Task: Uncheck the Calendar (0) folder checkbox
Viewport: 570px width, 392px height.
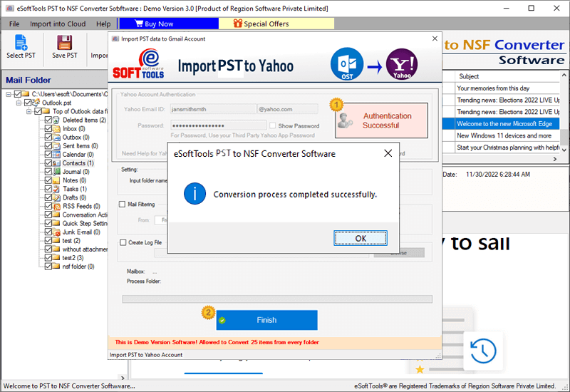Action: [x=48, y=155]
